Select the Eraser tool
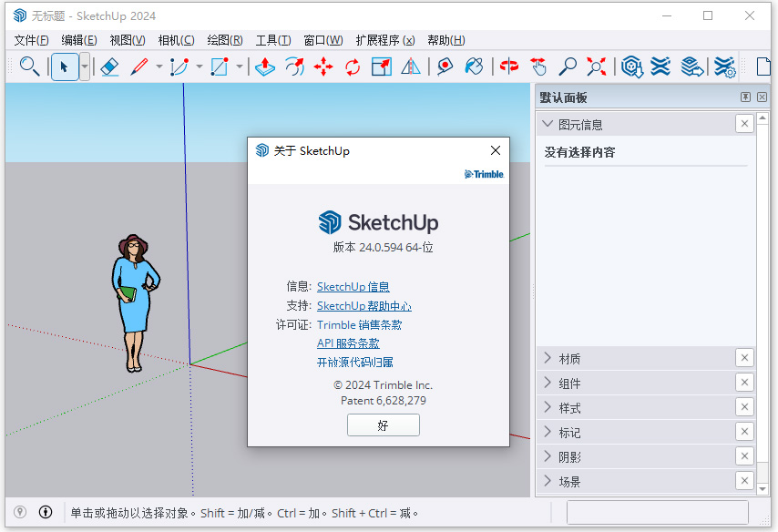 pyautogui.click(x=110, y=66)
